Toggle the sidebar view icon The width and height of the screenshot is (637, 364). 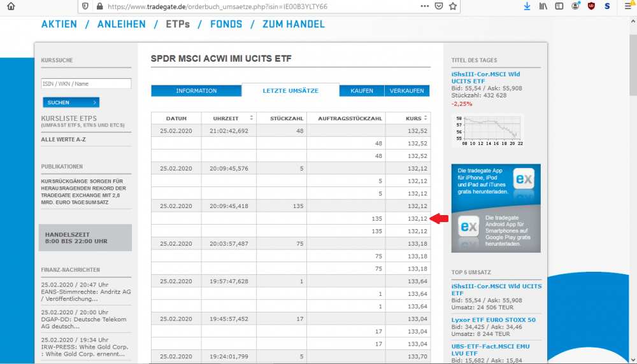point(559,6)
